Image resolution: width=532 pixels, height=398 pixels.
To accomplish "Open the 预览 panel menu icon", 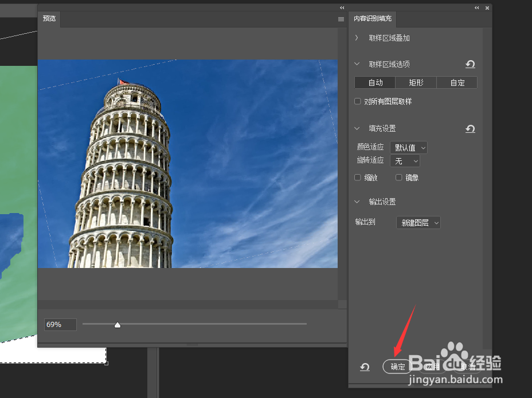I will 340,19.
